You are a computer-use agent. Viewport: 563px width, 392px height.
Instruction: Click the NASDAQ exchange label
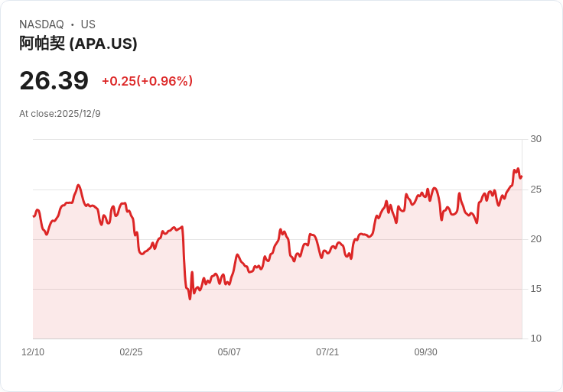(x=41, y=24)
